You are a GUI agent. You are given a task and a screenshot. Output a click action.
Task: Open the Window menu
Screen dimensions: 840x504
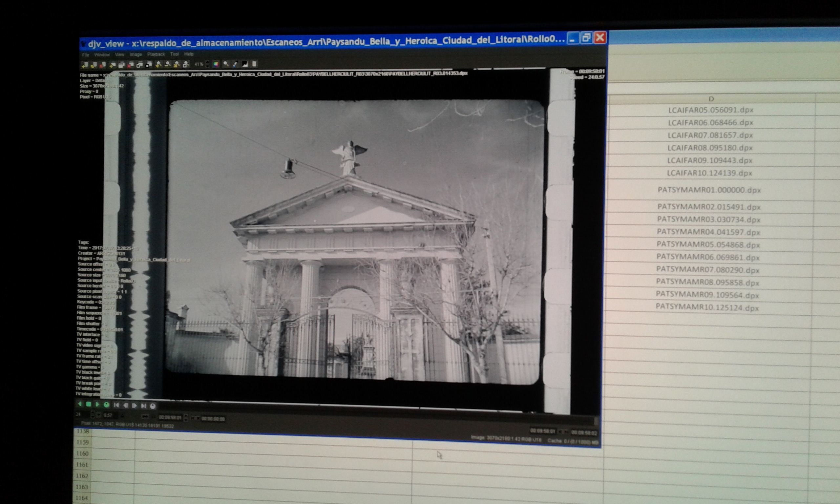[102, 55]
